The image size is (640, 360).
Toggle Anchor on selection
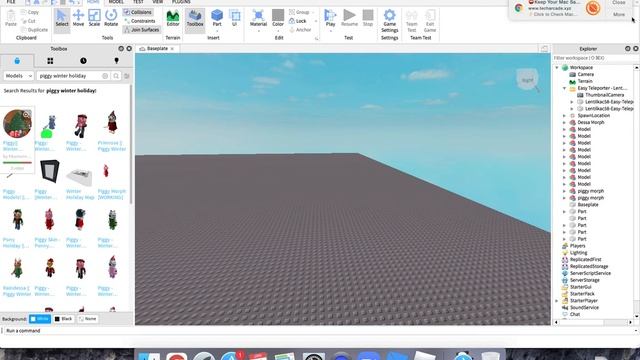pyautogui.click(x=300, y=30)
